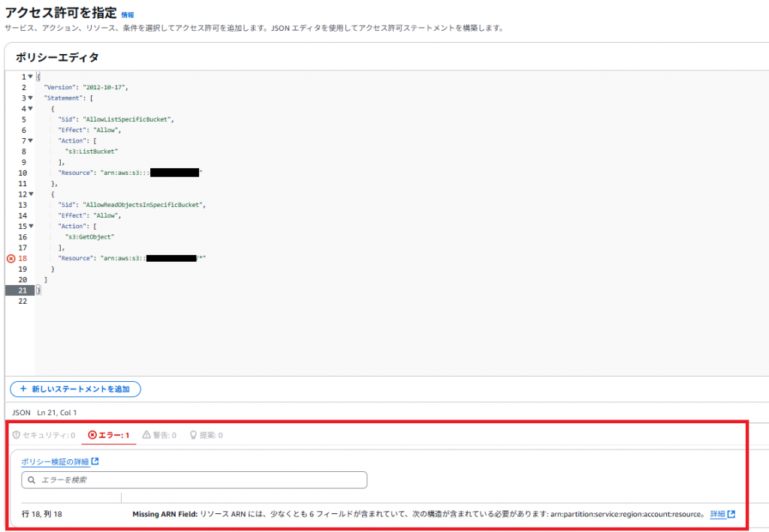Collapse the Statement array at line 3
Image resolution: width=769 pixels, height=532 pixels.
30,98
